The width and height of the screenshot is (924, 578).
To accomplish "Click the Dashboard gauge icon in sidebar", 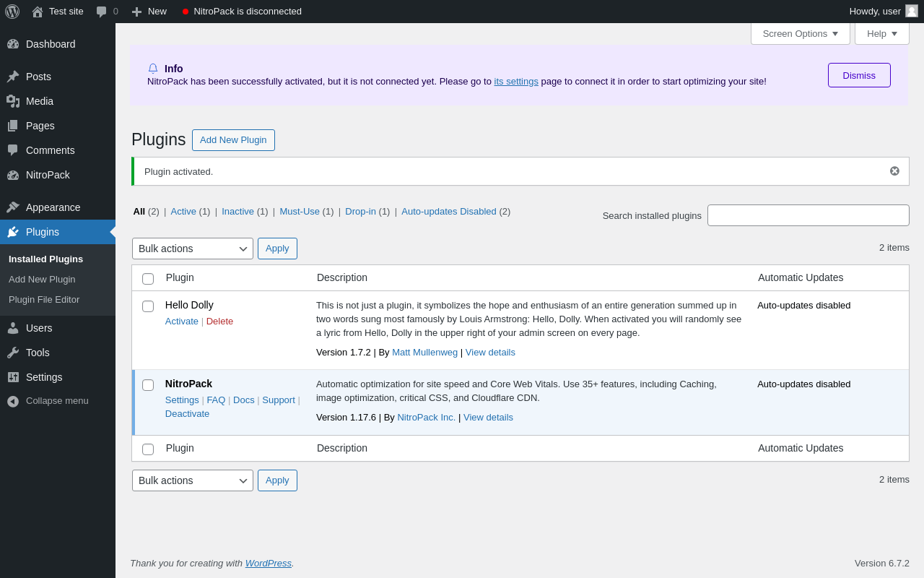I will [x=13, y=44].
